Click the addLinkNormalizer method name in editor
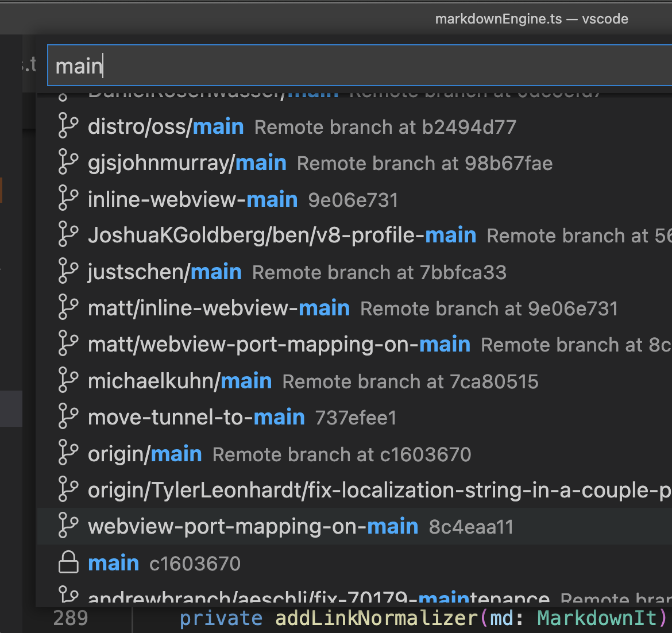The height and width of the screenshot is (633, 672). pyautogui.click(x=376, y=619)
